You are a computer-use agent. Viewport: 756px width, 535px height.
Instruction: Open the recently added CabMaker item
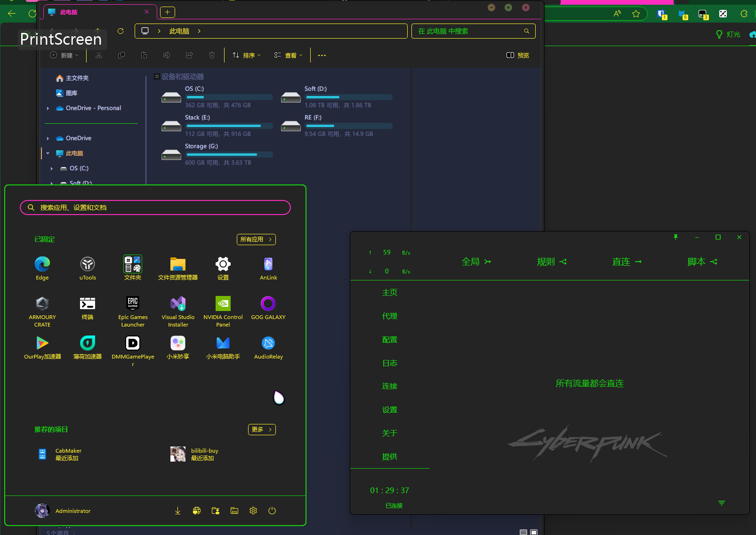[59, 455]
